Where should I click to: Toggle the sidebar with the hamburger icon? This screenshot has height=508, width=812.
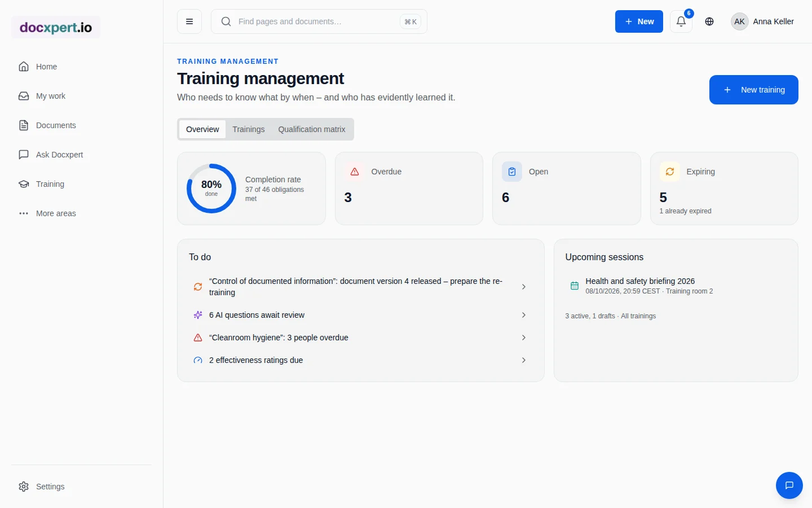coord(189,21)
